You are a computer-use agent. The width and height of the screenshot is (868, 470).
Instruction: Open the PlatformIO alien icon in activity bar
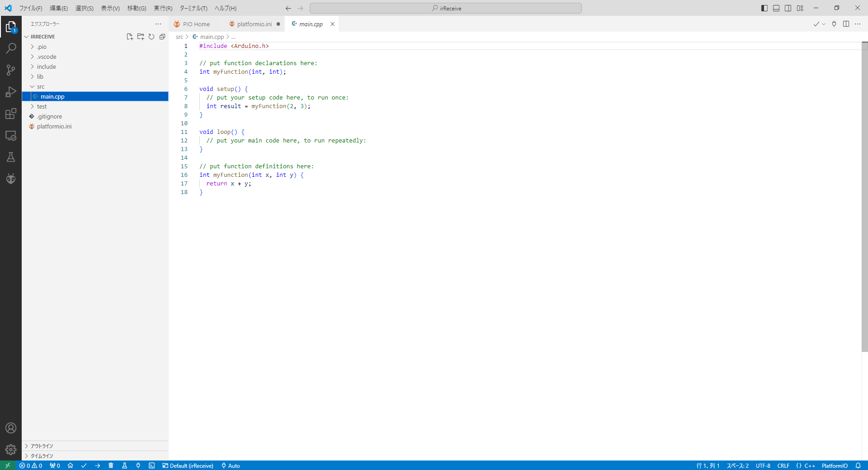(x=11, y=179)
